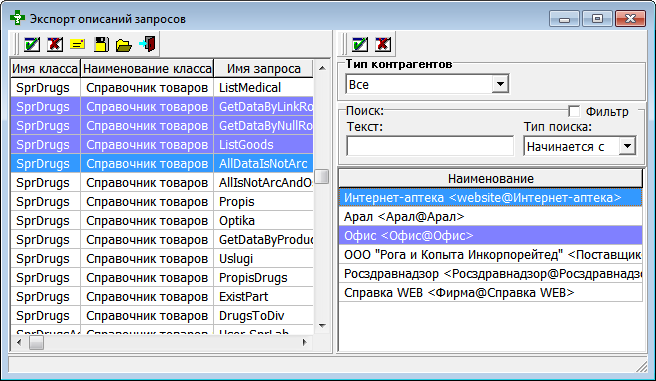Click the horizontal scrollbar thumb
The width and height of the screenshot is (656, 381).
(x=36, y=343)
